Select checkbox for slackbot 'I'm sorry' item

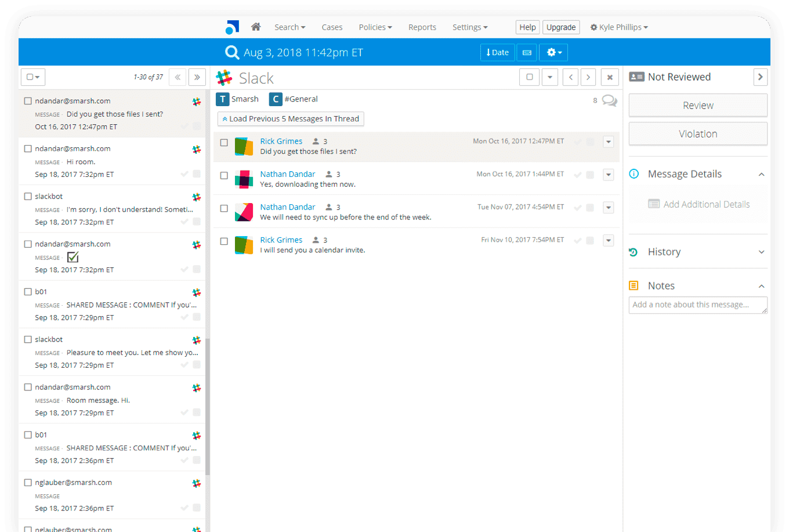[27, 196]
